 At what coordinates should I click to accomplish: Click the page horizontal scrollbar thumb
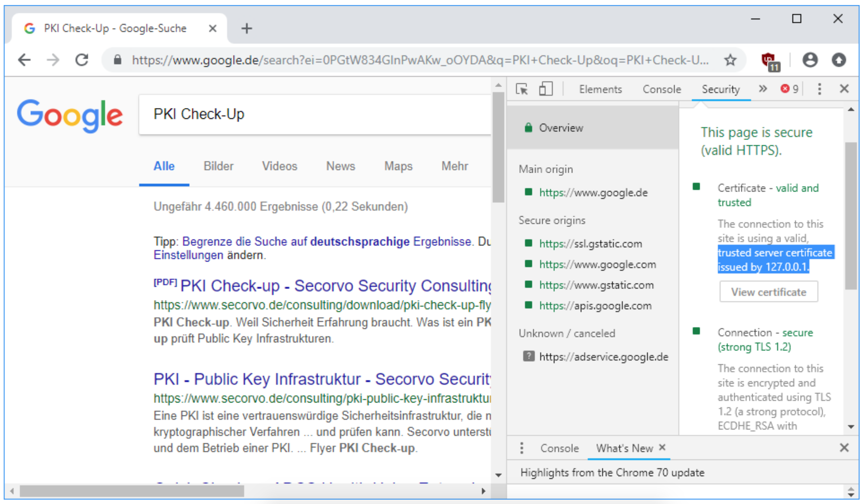[132, 491]
